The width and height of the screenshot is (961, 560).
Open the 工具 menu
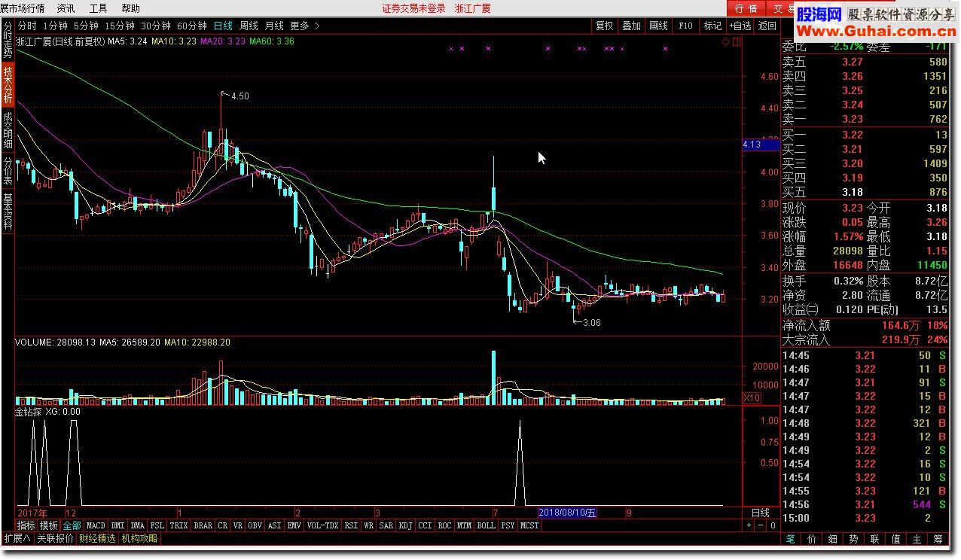click(99, 8)
